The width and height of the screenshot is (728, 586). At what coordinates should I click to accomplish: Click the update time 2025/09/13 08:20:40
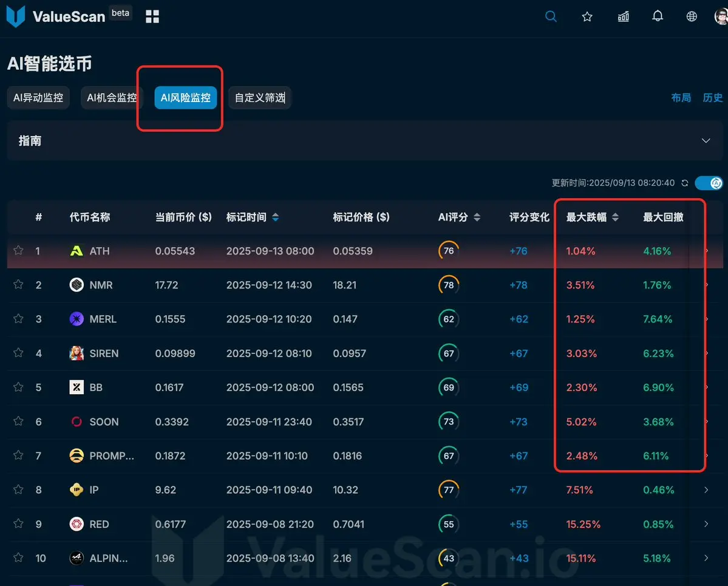[613, 183]
